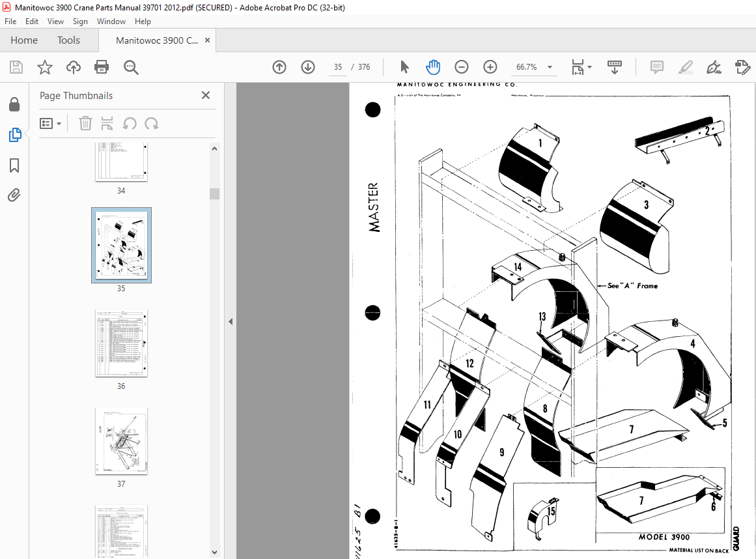756x559 pixels.
Task: Select page 35 thumbnail
Action: (x=122, y=245)
